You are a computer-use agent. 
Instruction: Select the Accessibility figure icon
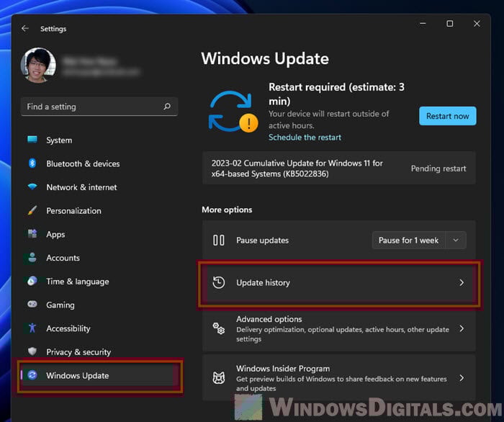(32, 328)
